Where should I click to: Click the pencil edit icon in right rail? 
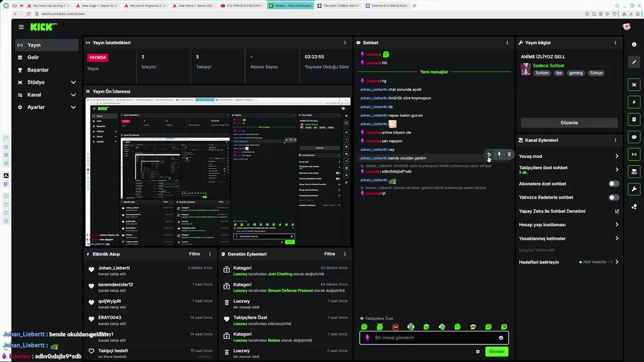coord(634,62)
